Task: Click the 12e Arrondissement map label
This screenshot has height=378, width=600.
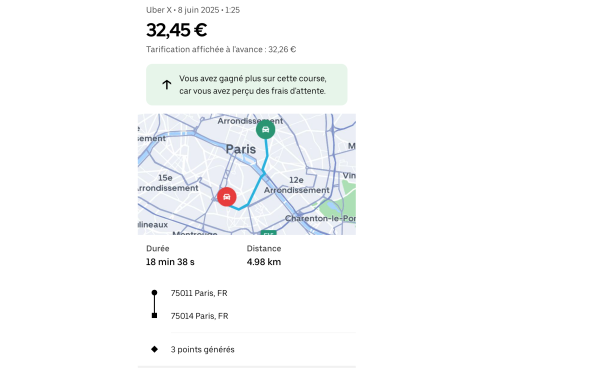Action: [297, 185]
